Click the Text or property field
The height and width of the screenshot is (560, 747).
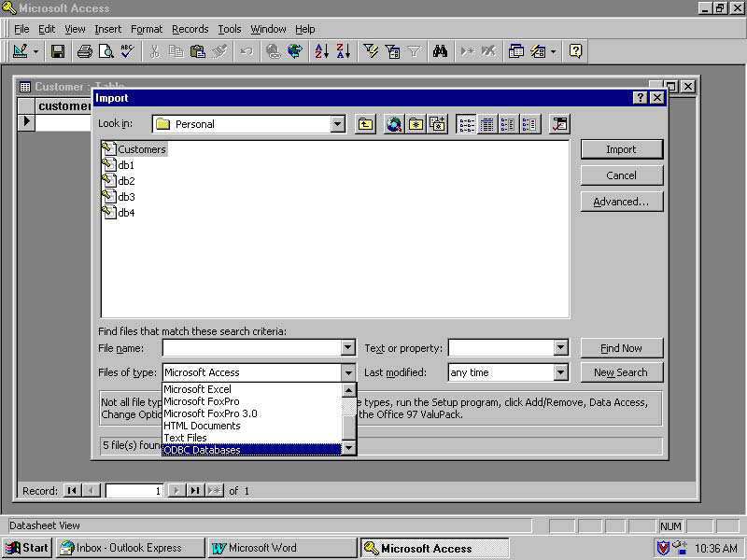[x=501, y=347]
